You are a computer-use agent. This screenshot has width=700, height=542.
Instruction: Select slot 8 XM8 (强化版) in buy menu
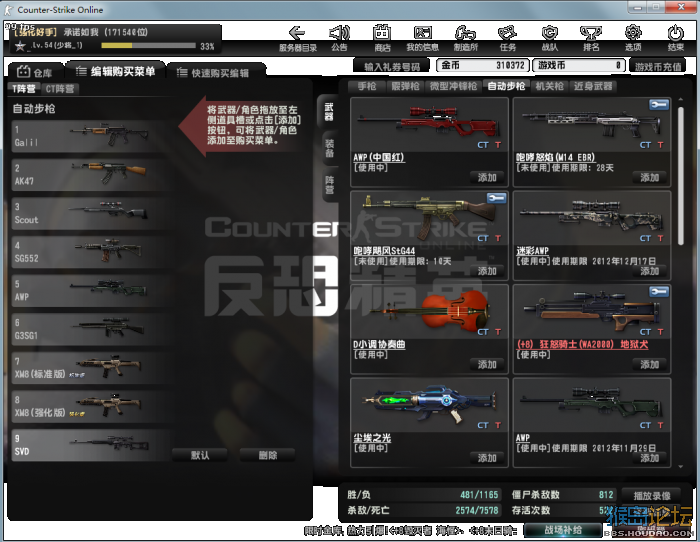click(92, 407)
